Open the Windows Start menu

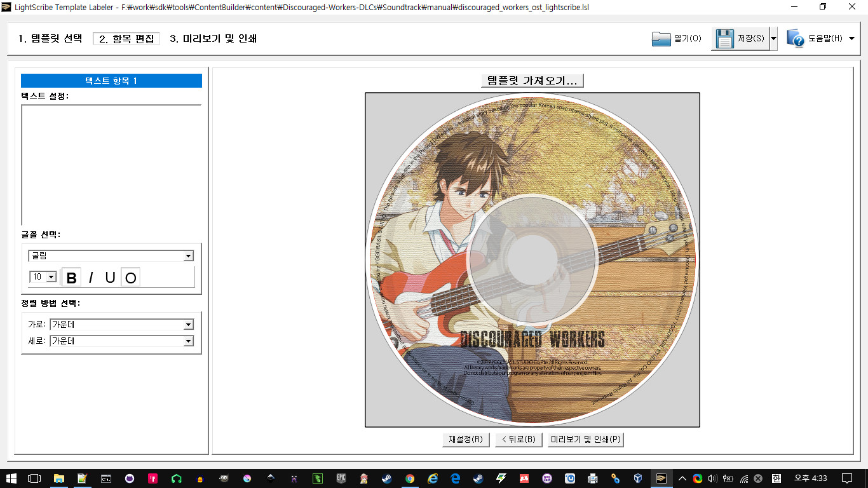click(x=11, y=478)
